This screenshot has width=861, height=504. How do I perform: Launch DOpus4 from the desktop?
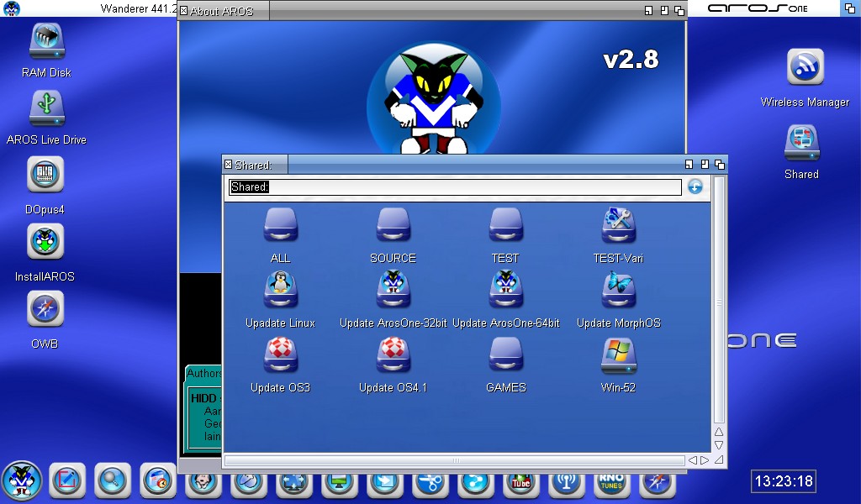45,176
